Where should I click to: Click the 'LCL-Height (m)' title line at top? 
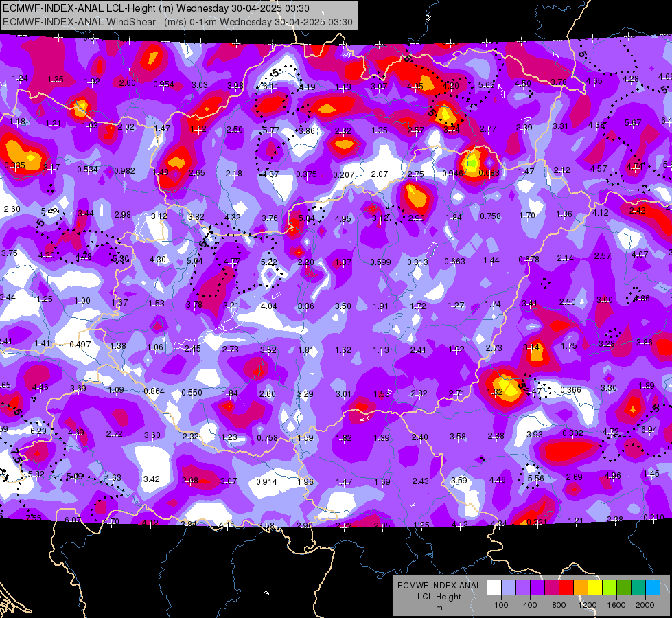tap(156, 8)
